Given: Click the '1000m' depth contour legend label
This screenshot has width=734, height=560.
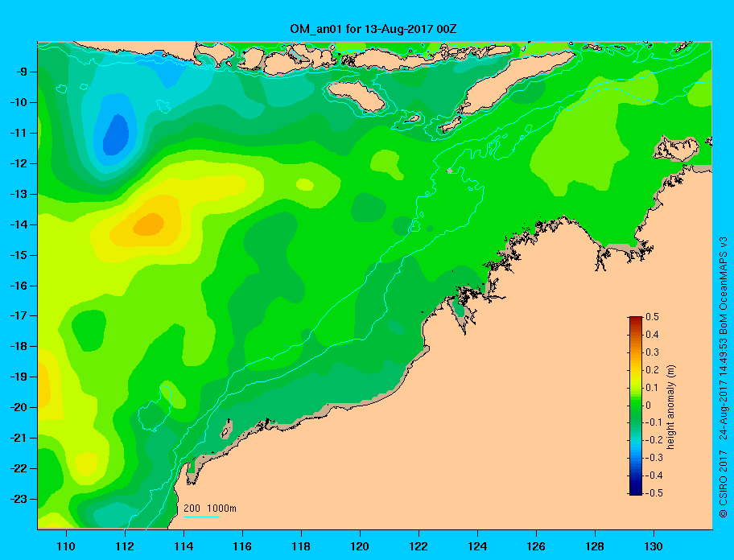Looking at the screenshot, I should (x=221, y=509).
